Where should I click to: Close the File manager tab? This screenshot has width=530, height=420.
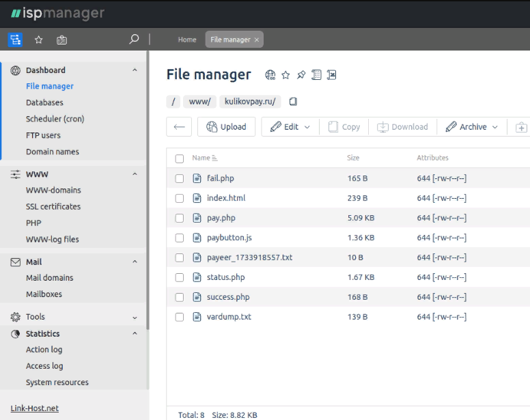point(257,40)
